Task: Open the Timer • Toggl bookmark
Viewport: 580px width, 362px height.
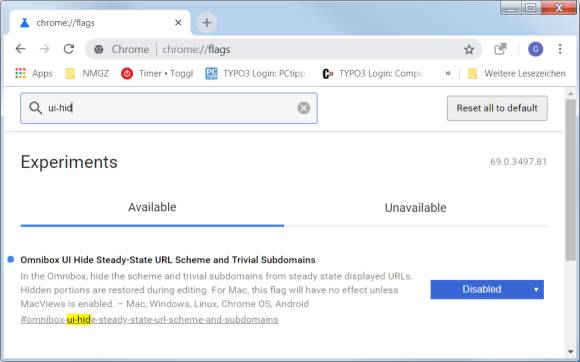Action: click(157, 74)
